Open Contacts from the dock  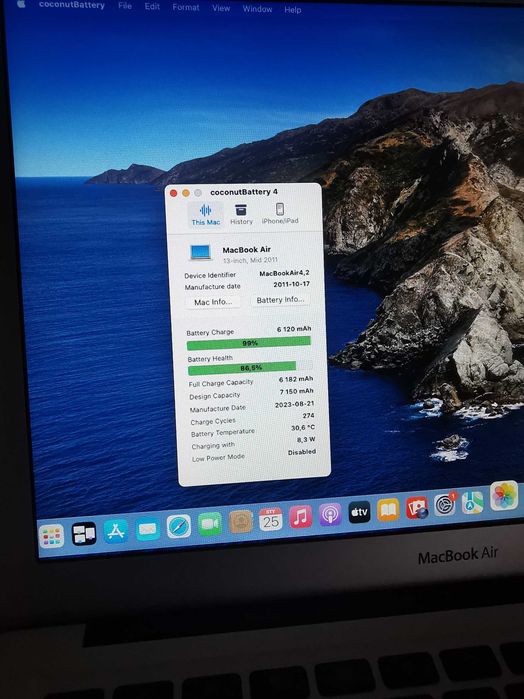pos(241,522)
